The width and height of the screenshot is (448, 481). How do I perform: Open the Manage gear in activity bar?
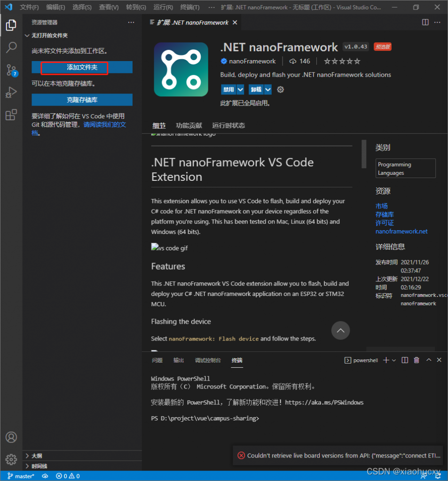click(11, 459)
